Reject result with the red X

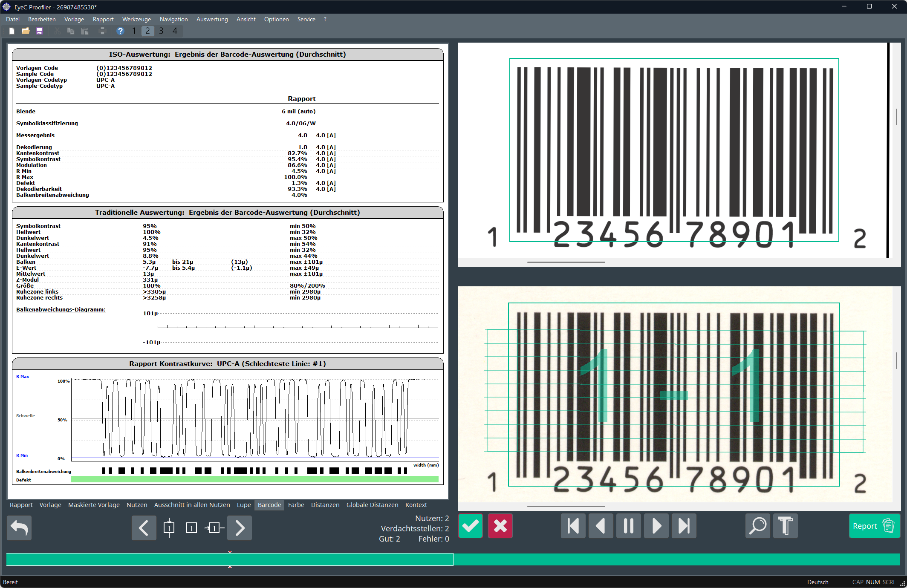click(x=500, y=526)
